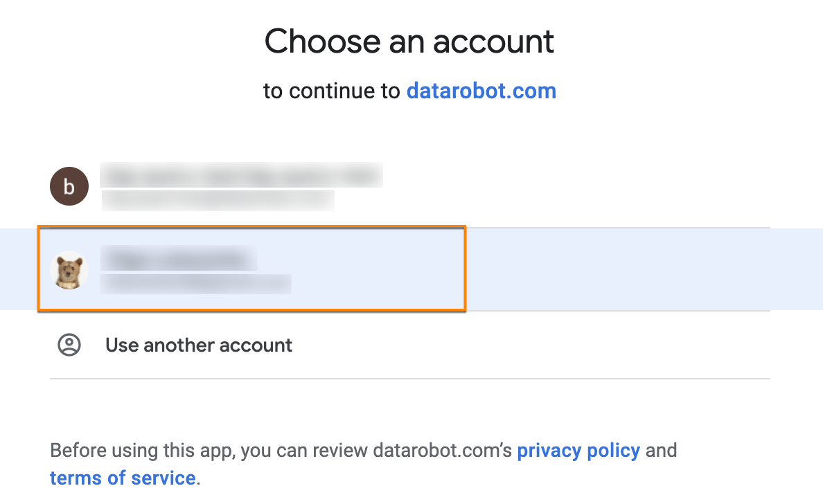Viewport: 823px width, 504px height.
Task: Click the bear profile picture avatar
Action: [69, 270]
